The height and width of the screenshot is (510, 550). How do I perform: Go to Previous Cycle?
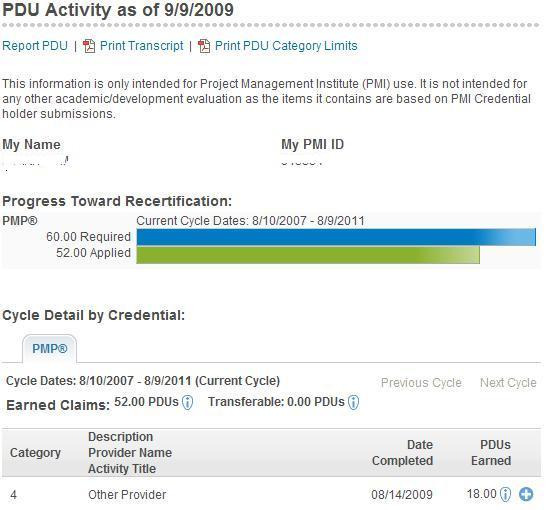click(421, 383)
